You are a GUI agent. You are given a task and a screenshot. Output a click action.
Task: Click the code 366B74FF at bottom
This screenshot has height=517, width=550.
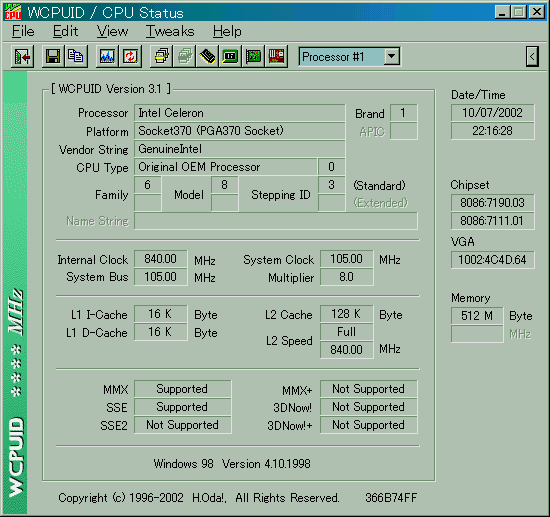[391, 498]
